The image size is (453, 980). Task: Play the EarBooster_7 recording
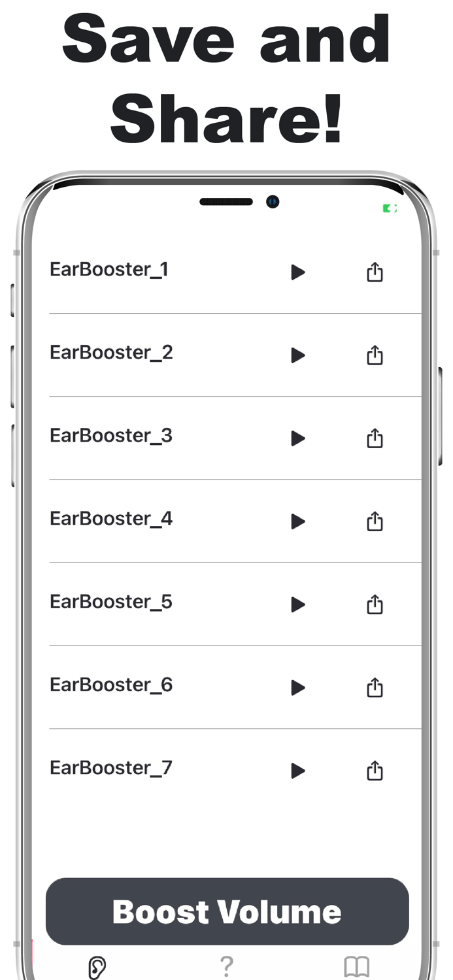[x=297, y=771]
